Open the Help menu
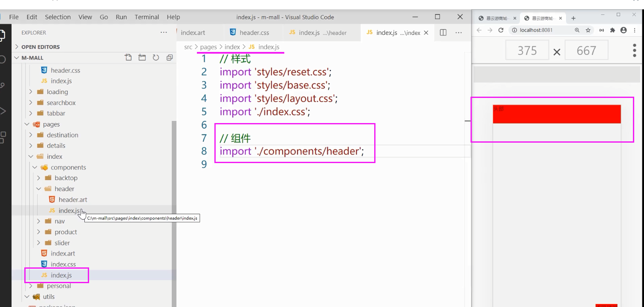This screenshot has height=307, width=644. (x=173, y=17)
